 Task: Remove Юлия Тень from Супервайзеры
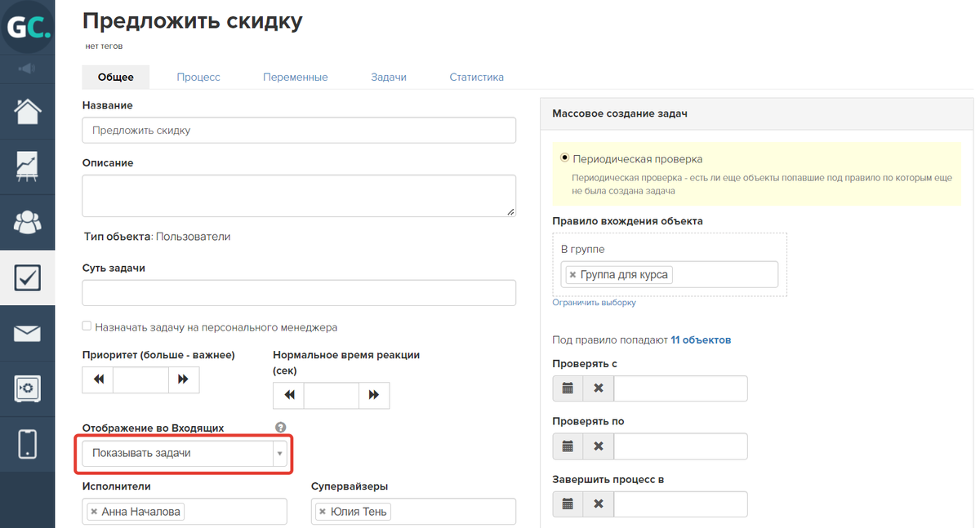323,512
